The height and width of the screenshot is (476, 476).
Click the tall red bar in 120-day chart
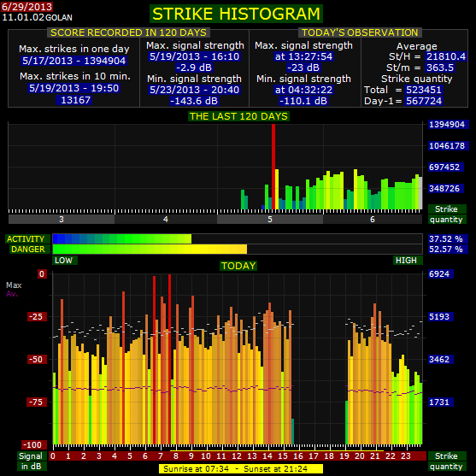(x=273, y=167)
